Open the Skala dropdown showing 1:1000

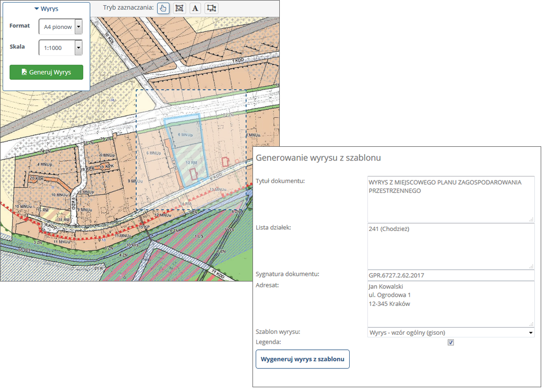(60, 48)
